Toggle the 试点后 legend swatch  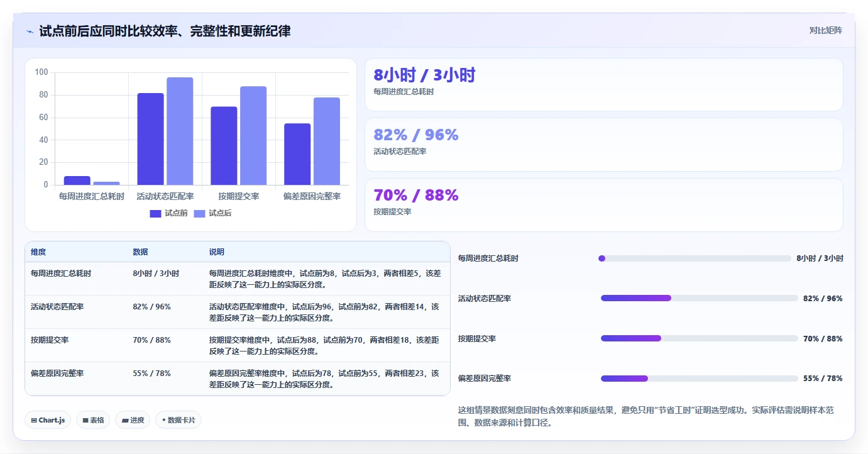[200, 214]
